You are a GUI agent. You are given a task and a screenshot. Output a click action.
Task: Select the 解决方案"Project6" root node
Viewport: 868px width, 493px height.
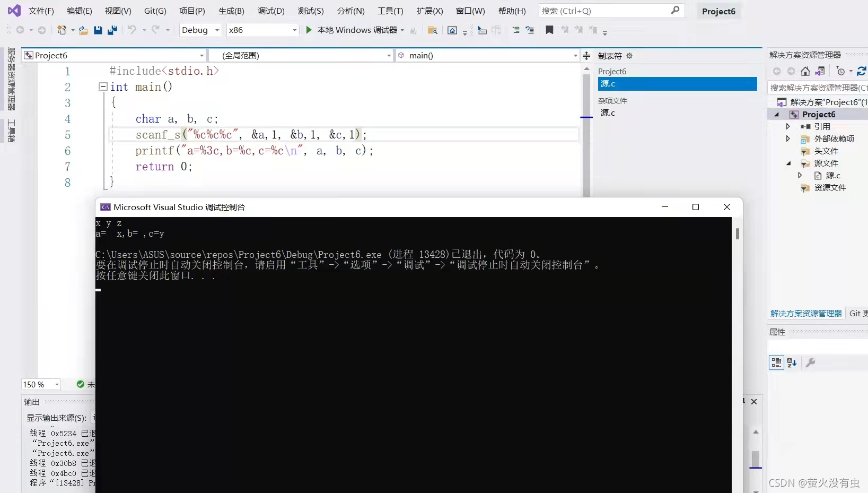pos(828,102)
